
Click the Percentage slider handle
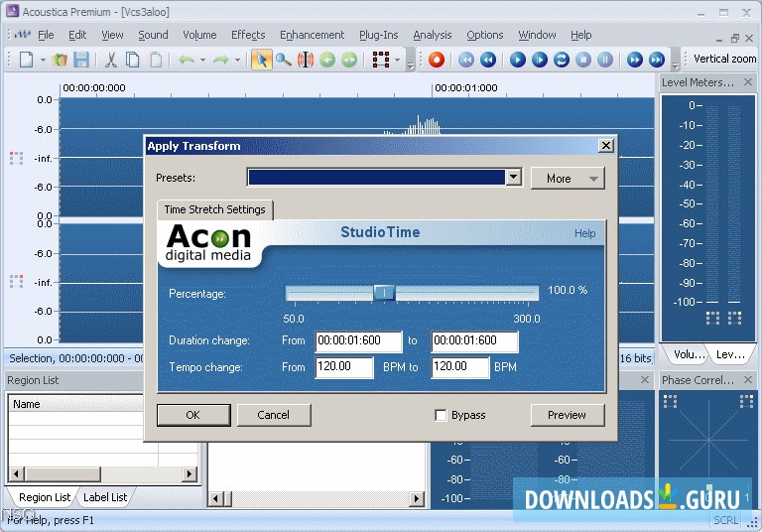pyautogui.click(x=384, y=293)
